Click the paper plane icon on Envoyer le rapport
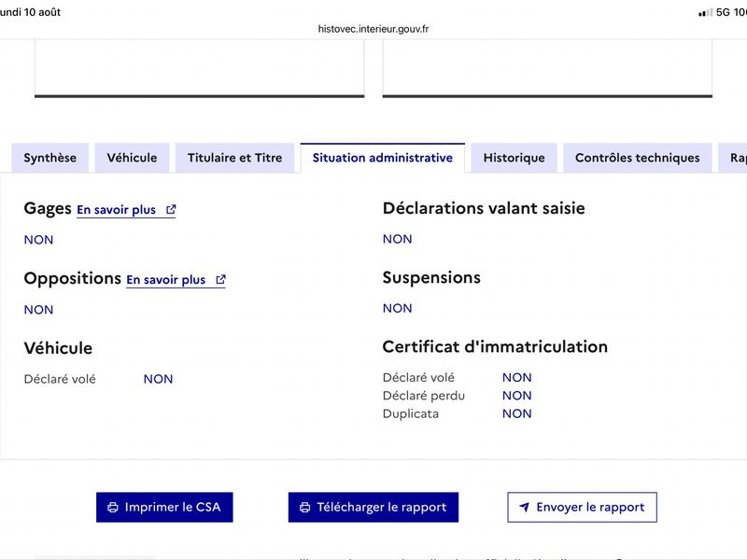Image resolution: width=747 pixels, height=560 pixels. (x=524, y=507)
